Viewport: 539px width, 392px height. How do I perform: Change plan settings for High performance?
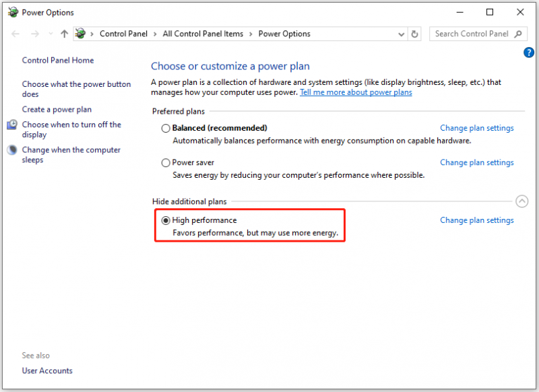[x=477, y=220]
